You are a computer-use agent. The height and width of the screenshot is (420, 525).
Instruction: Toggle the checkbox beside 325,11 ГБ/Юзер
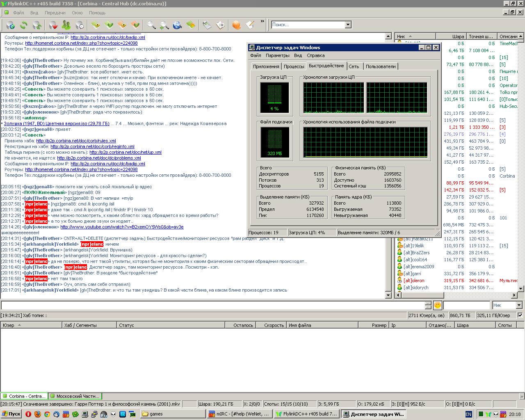(520, 315)
